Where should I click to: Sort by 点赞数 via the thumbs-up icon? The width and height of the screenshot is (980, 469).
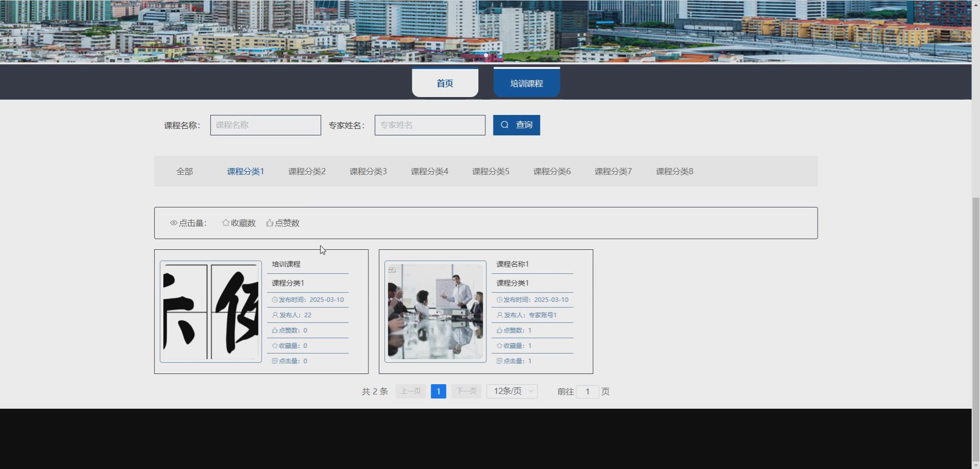pyautogui.click(x=270, y=223)
